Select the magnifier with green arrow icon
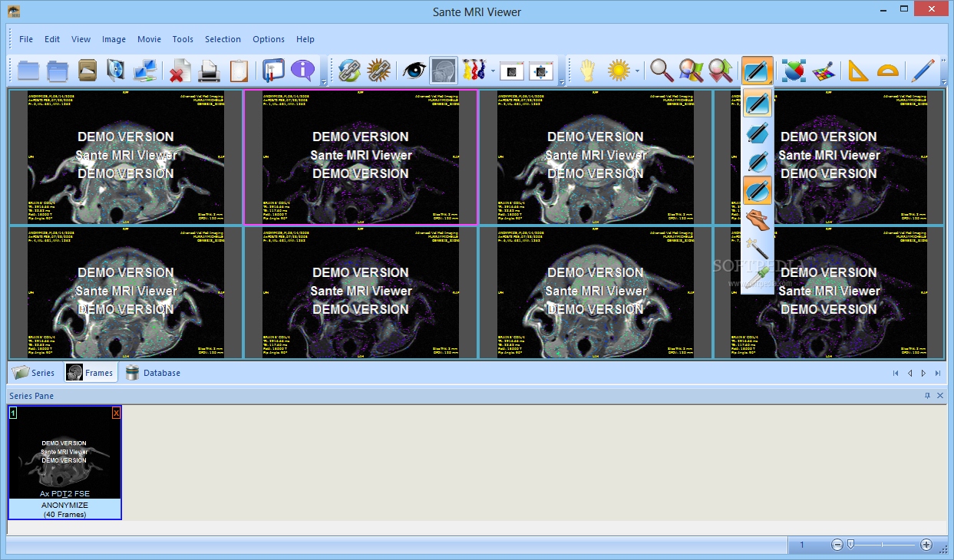 [x=720, y=71]
